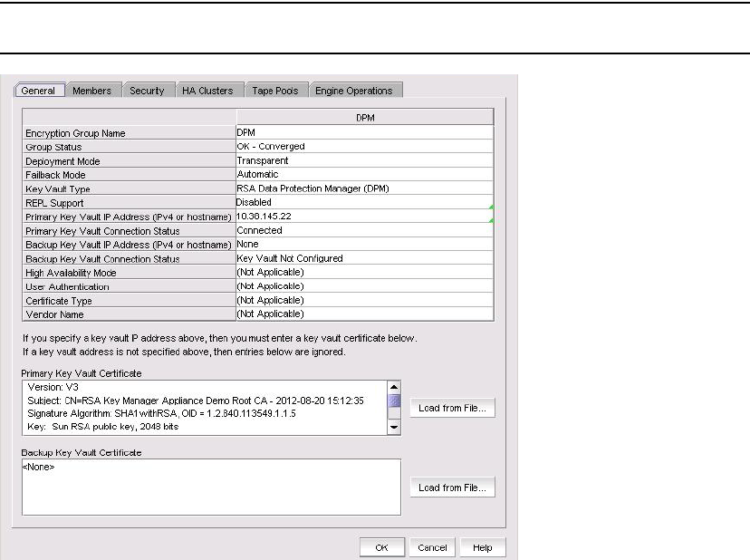The width and height of the screenshot is (750, 560).
Task: Go to the Tape Pools tab
Action: click(x=274, y=91)
